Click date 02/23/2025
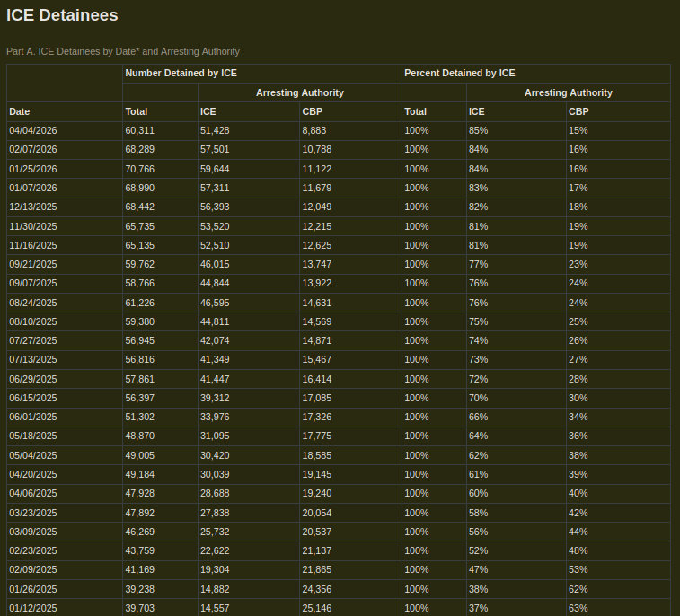 coord(33,551)
